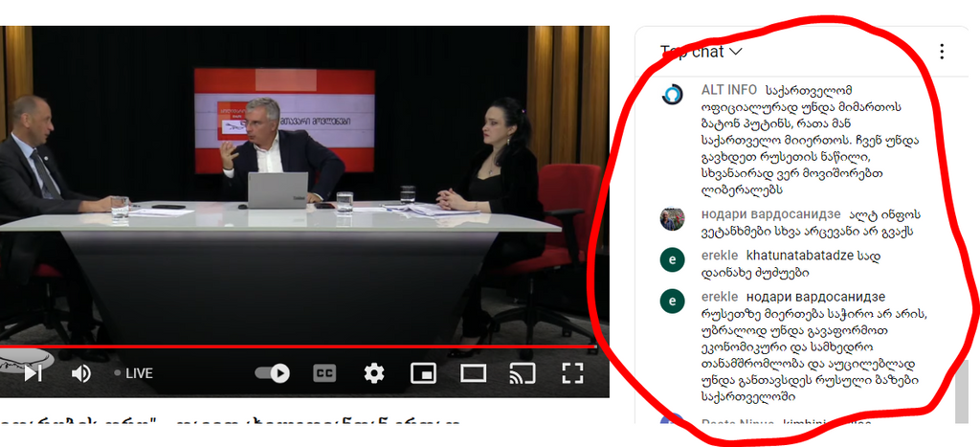Screen dimensions: 980x447
Task: Click the ALT INFO author name
Action: pos(728,90)
